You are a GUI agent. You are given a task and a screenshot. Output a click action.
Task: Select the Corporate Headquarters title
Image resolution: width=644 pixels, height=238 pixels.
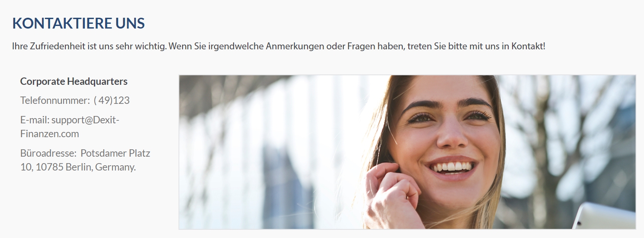coord(74,81)
